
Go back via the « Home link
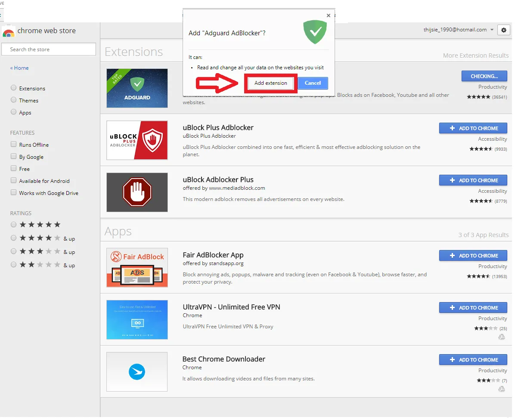coord(19,68)
